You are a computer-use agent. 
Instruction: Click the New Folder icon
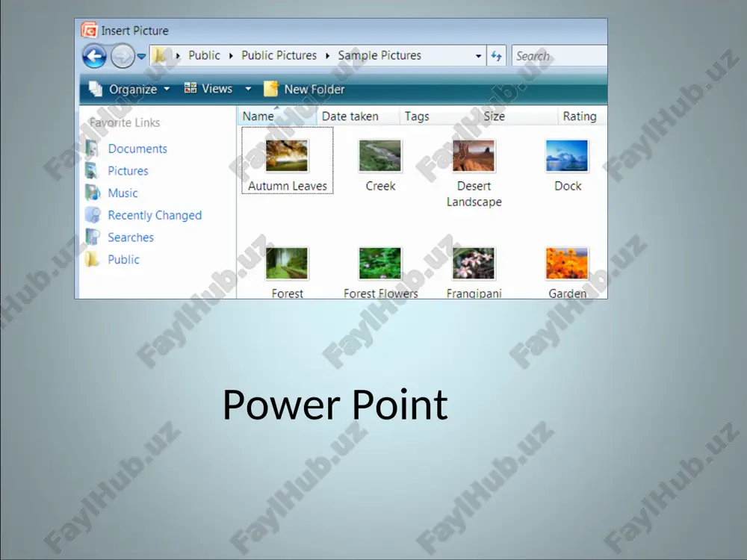(x=271, y=89)
